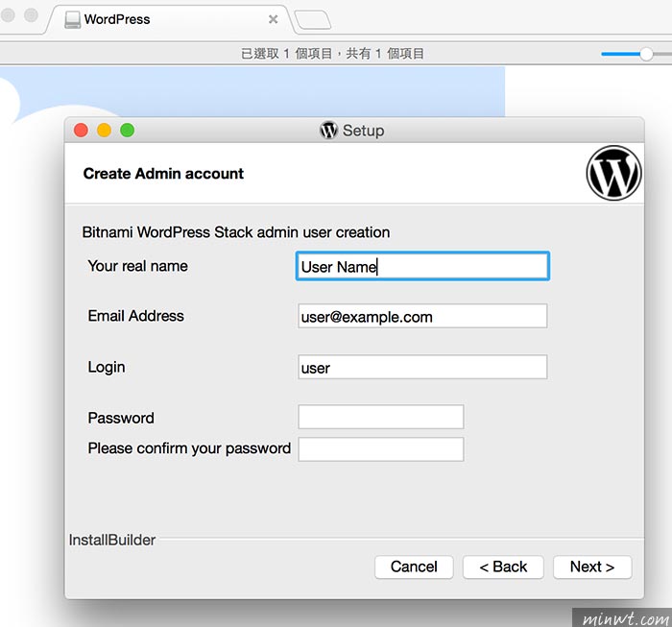This screenshot has height=627, width=672.
Task: Close the WordPress tab with the x
Action: [x=273, y=19]
